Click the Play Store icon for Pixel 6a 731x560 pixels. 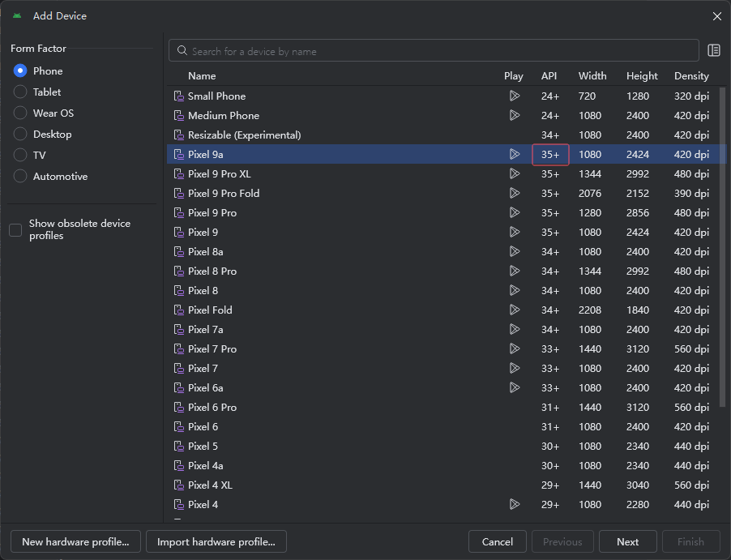click(x=515, y=388)
